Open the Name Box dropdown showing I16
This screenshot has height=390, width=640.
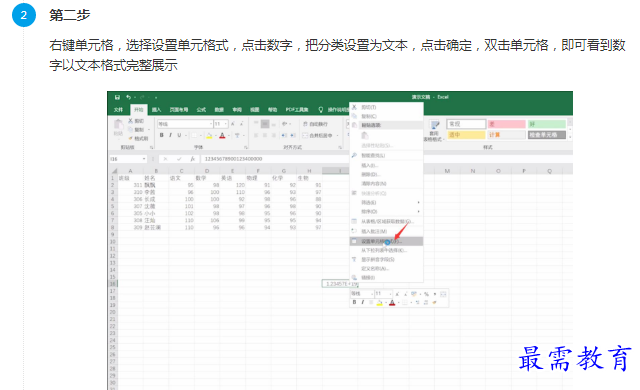point(144,159)
